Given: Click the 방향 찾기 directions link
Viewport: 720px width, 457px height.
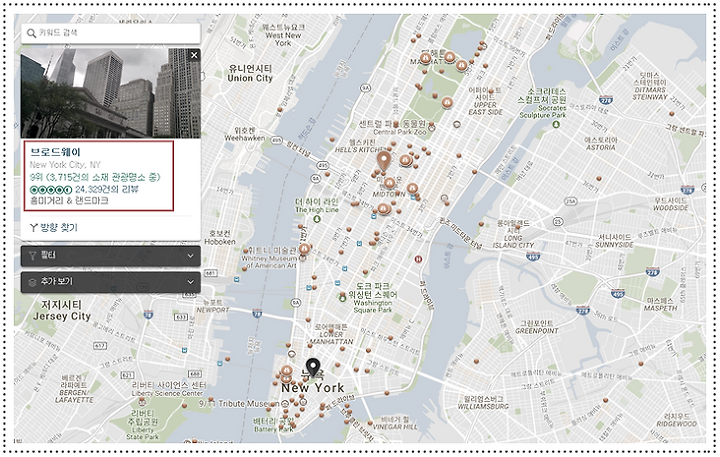Looking at the screenshot, I should coord(59,227).
